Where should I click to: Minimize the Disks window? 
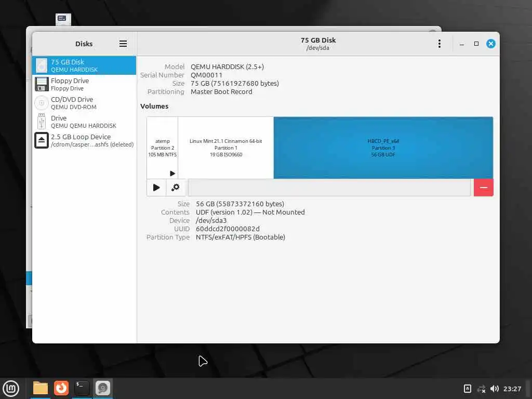point(462,44)
